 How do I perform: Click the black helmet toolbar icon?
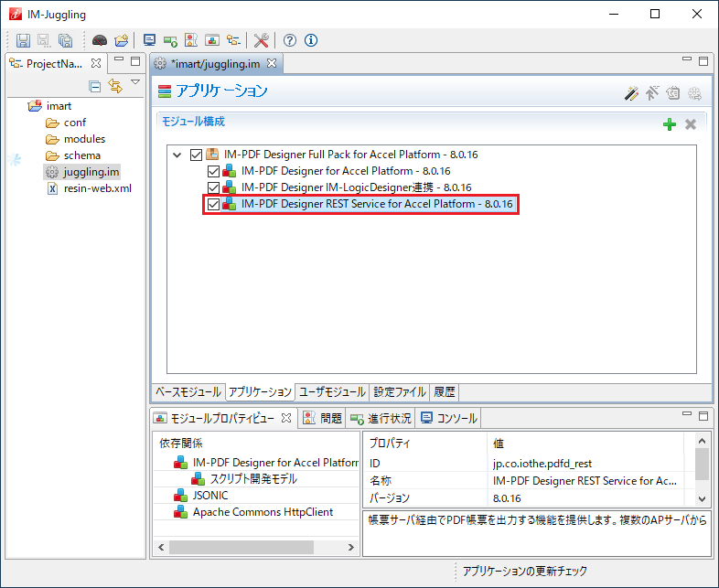(100, 40)
